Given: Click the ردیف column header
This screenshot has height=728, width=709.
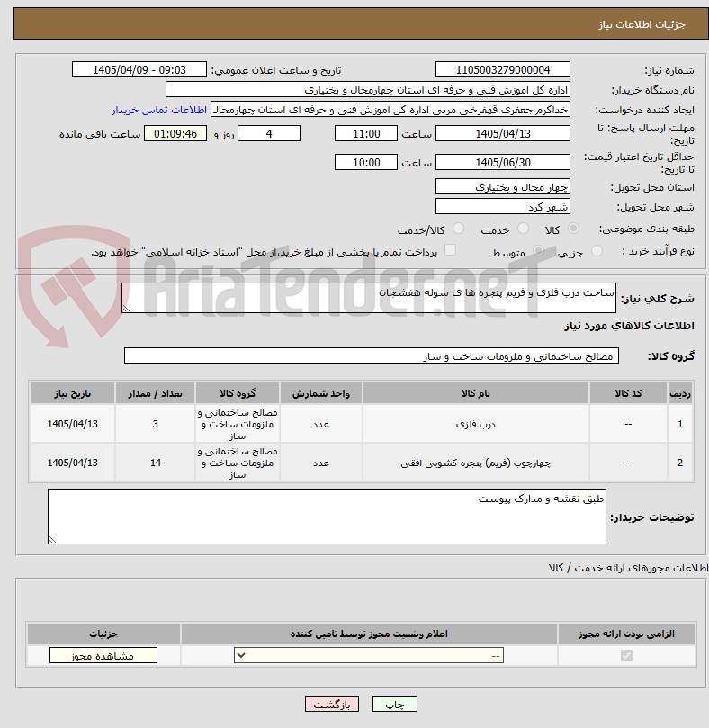Looking at the screenshot, I should coord(680,393).
